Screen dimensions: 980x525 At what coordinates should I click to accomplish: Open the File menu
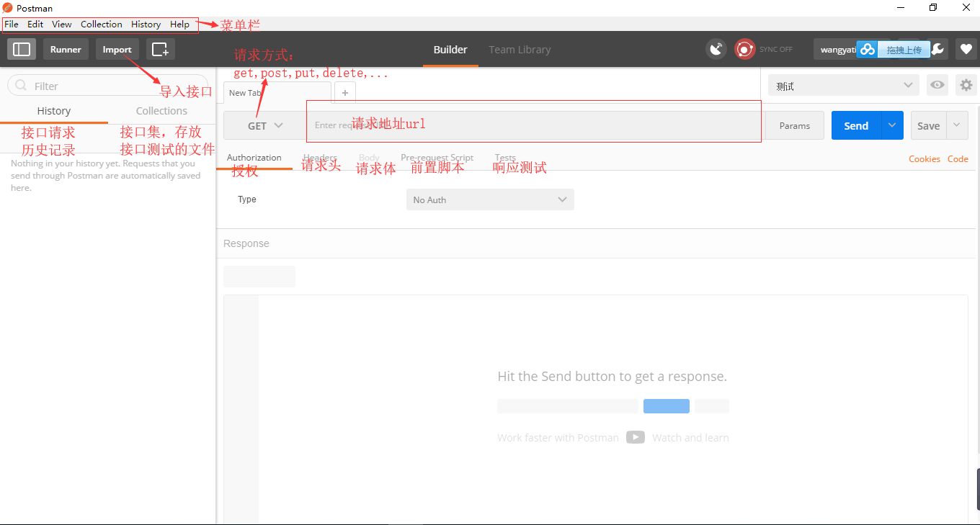pyautogui.click(x=12, y=24)
